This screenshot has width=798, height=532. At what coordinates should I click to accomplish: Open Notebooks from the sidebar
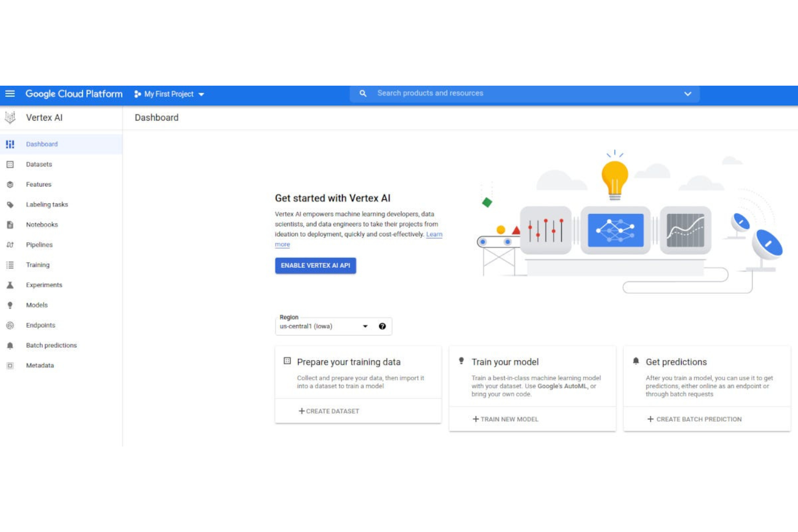coord(61,225)
